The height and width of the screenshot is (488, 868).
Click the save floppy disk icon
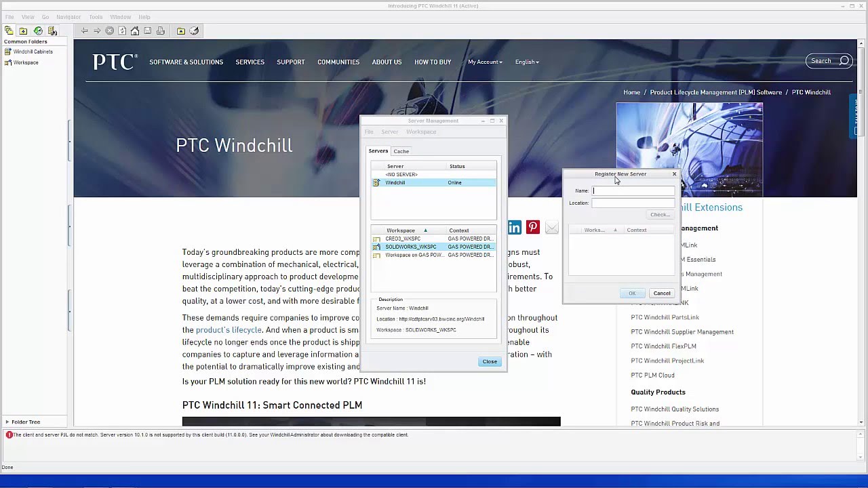tap(147, 30)
